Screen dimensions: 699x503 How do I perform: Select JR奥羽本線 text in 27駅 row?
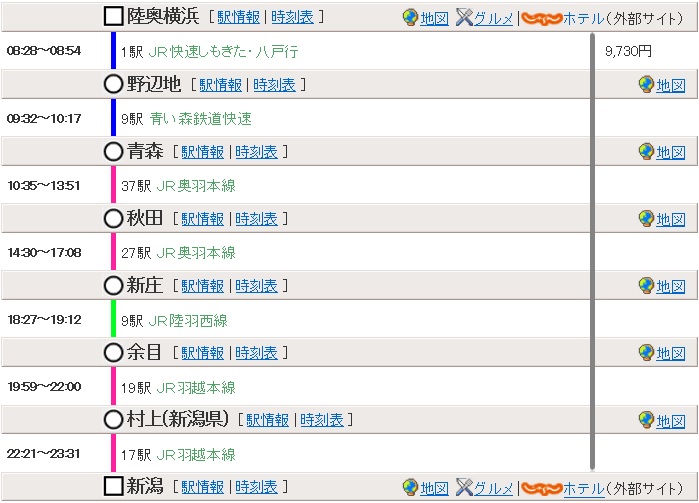pos(196,253)
